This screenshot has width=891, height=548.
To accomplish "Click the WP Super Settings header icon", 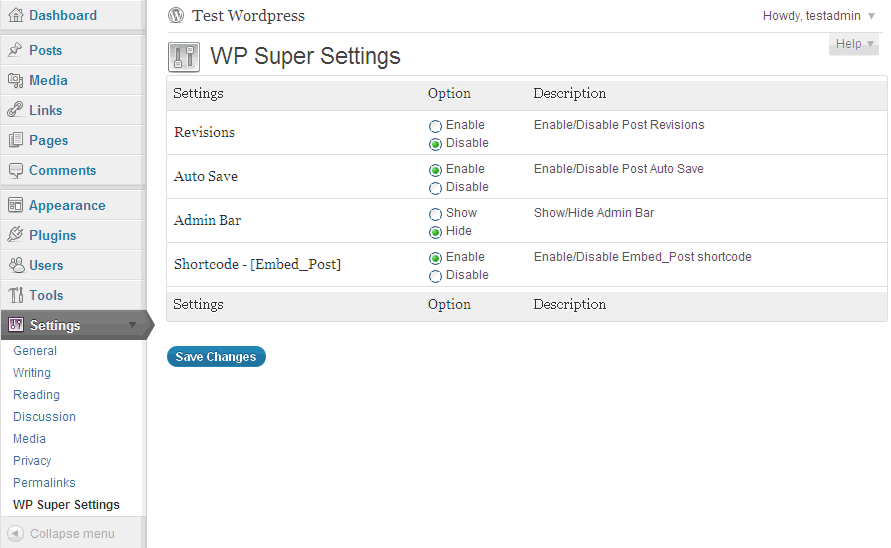I will point(184,57).
